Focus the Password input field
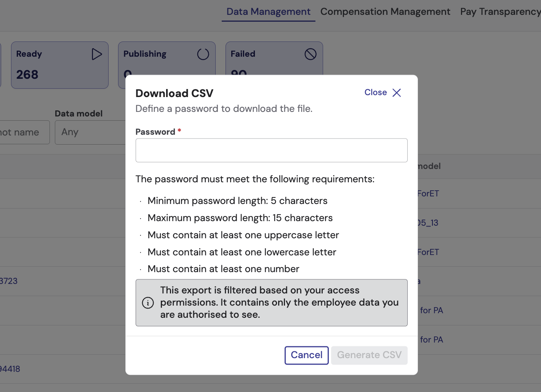 (271, 150)
